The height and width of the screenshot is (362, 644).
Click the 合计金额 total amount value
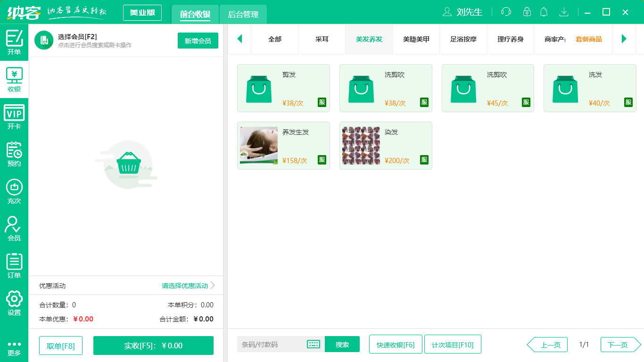(203, 319)
